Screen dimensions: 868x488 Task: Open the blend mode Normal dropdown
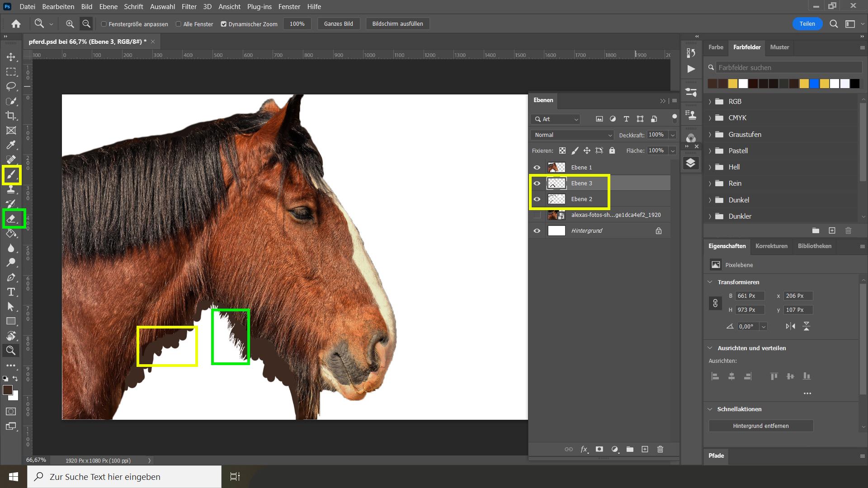click(572, 135)
